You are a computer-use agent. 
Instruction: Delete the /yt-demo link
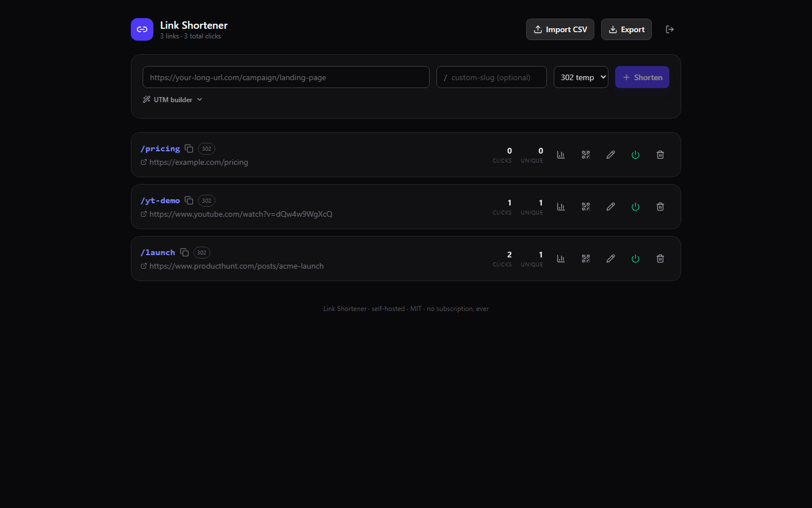[660, 207]
